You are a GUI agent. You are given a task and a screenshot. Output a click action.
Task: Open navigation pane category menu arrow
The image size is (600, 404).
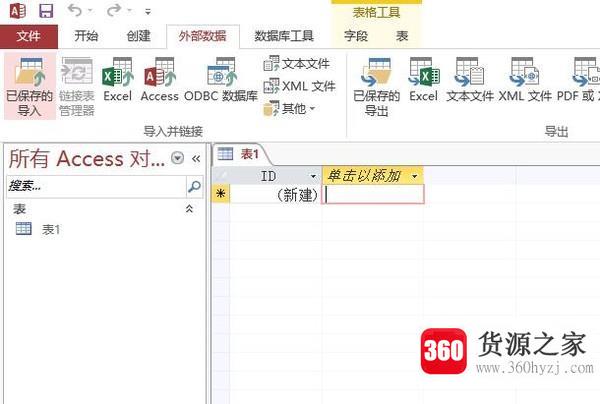(177, 158)
